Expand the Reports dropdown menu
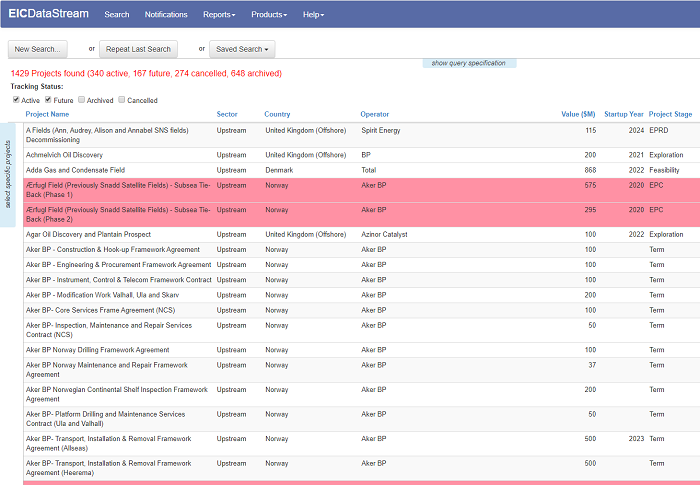 click(219, 14)
